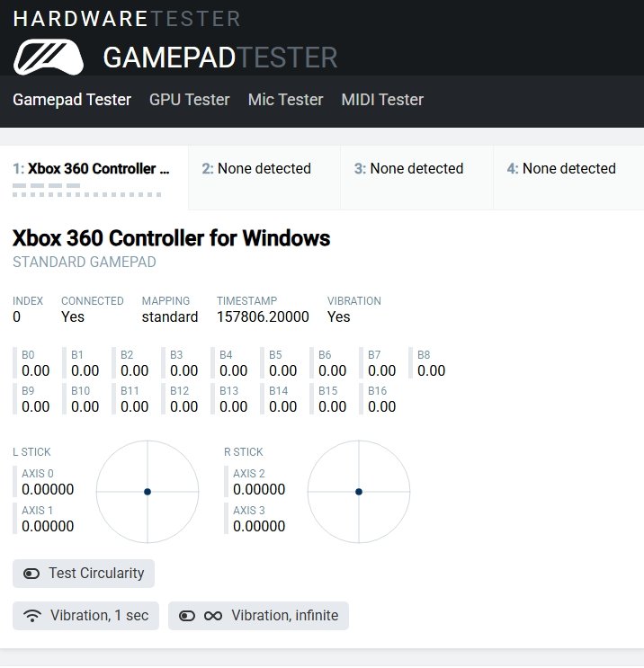Click the HARDWARETESTER site title

pyautogui.click(x=127, y=18)
